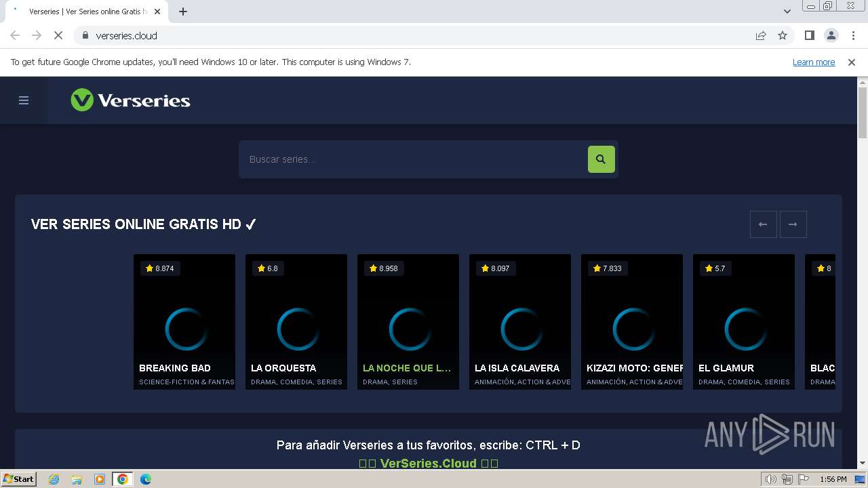Dismiss the Chrome update notification bar

(852, 62)
